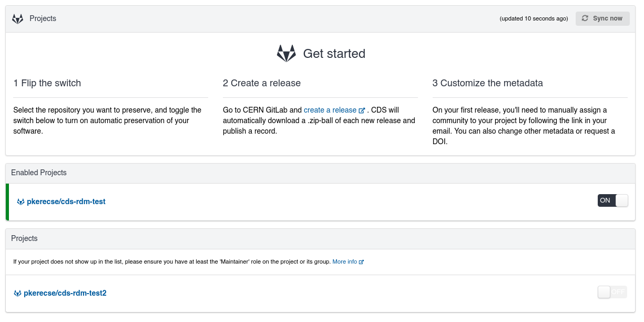The height and width of the screenshot is (322, 644).
Task: Click the 'Enabled Projects' section header
Action: pyautogui.click(x=39, y=173)
